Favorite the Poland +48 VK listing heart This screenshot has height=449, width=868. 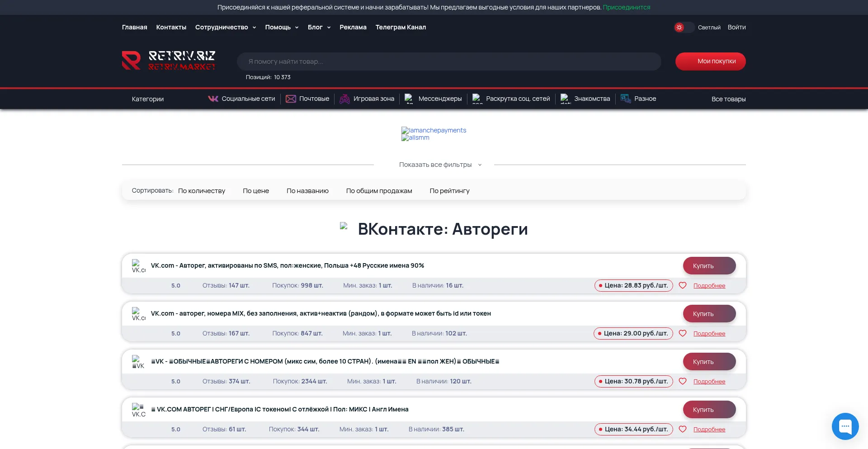click(x=683, y=285)
